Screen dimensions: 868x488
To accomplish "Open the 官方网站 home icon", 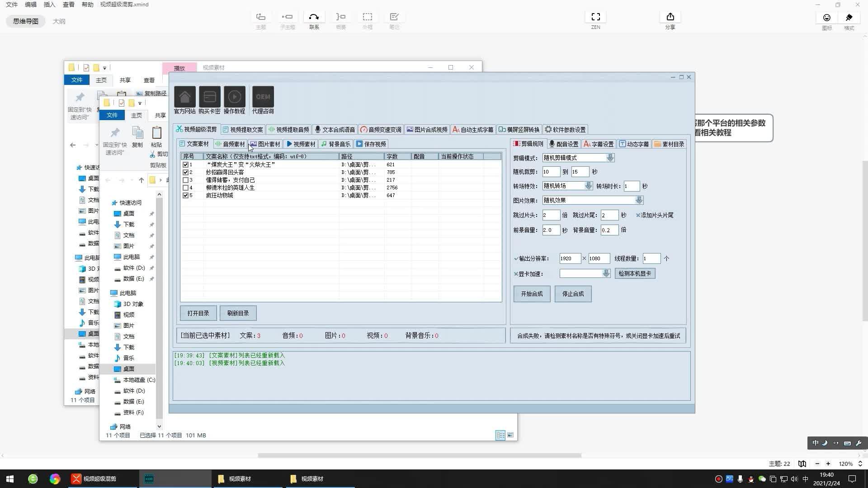I will 184,97.
